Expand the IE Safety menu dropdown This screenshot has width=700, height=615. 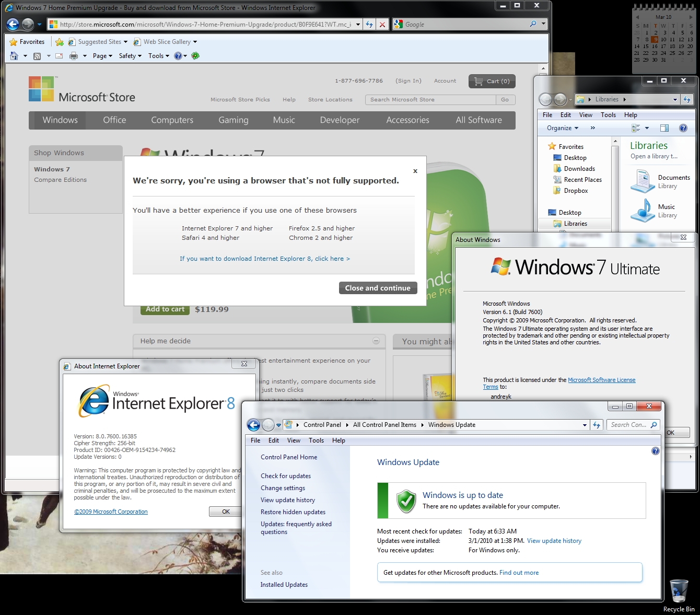click(x=130, y=56)
